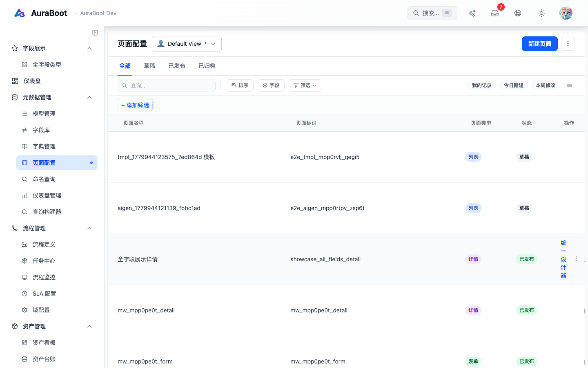
Task: Click the AuraBoot logo icon
Action: tap(20, 13)
